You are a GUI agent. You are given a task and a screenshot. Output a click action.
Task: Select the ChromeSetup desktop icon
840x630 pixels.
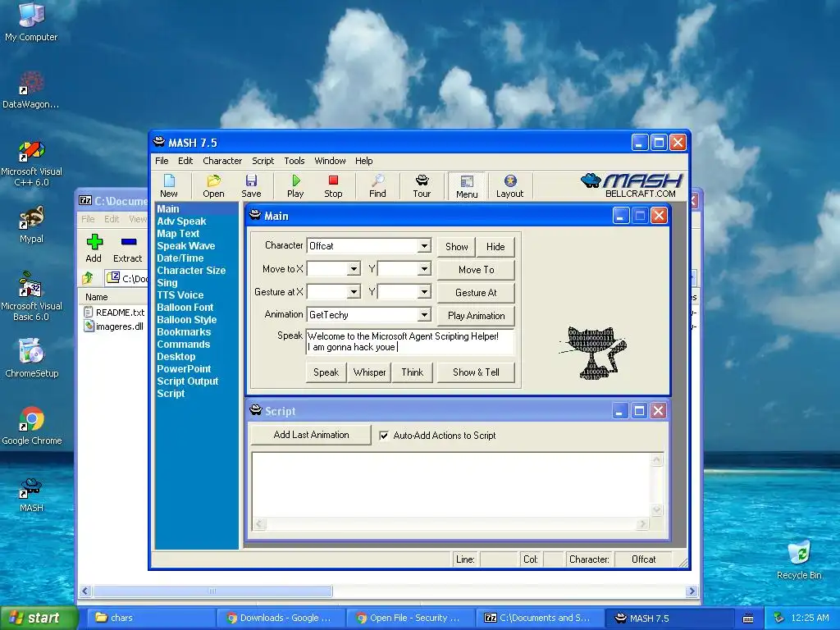click(x=31, y=358)
